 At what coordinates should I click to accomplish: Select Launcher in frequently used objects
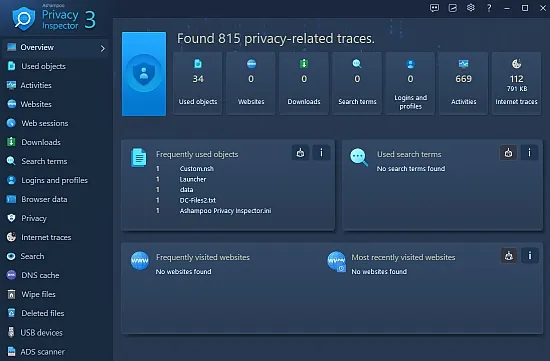[x=193, y=179]
